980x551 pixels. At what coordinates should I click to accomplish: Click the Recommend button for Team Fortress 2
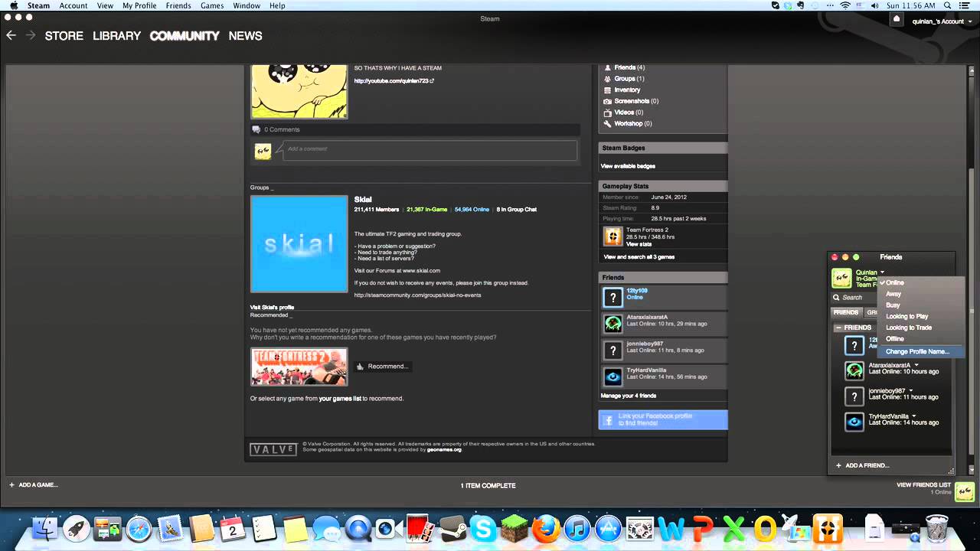(x=382, y=367)
